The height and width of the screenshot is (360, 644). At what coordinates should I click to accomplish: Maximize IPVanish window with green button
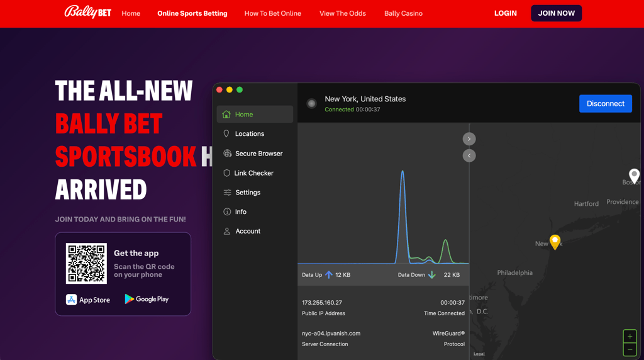point(240,89)
